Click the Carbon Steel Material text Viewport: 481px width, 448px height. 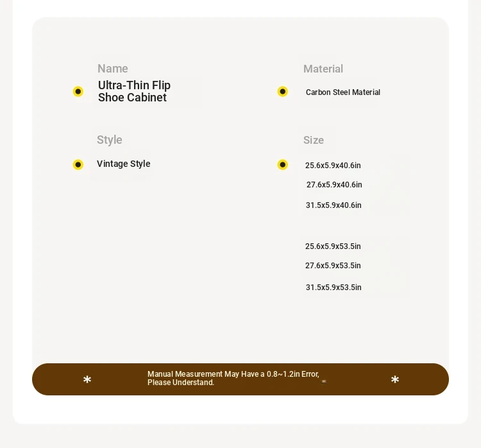tap(343, 92)
